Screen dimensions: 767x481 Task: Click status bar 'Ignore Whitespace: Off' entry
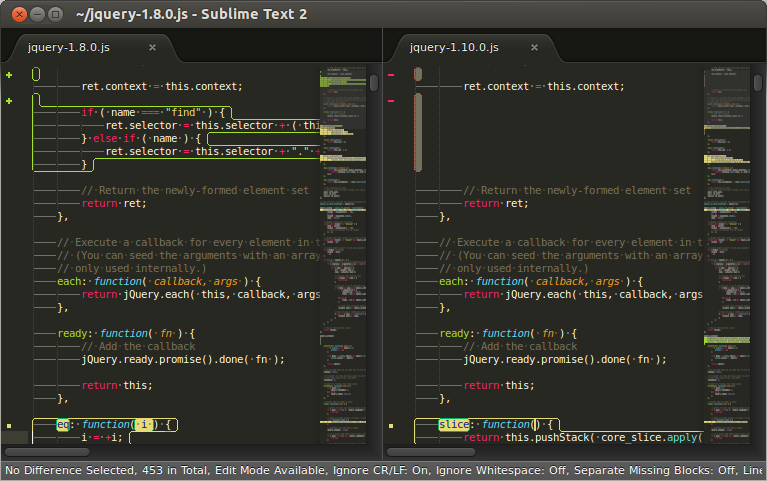pos(501,470)
